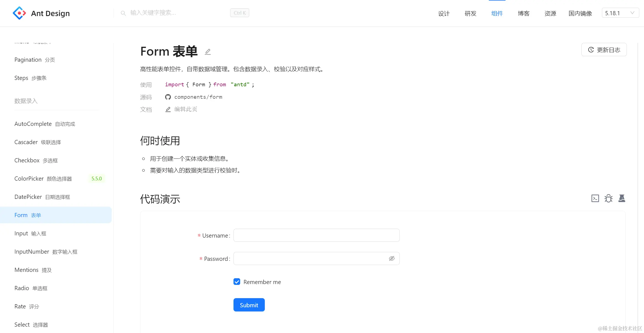Open the 设计 nav menu item
Viewport: 644px width, 333px height.
click(x=444, y=13)
